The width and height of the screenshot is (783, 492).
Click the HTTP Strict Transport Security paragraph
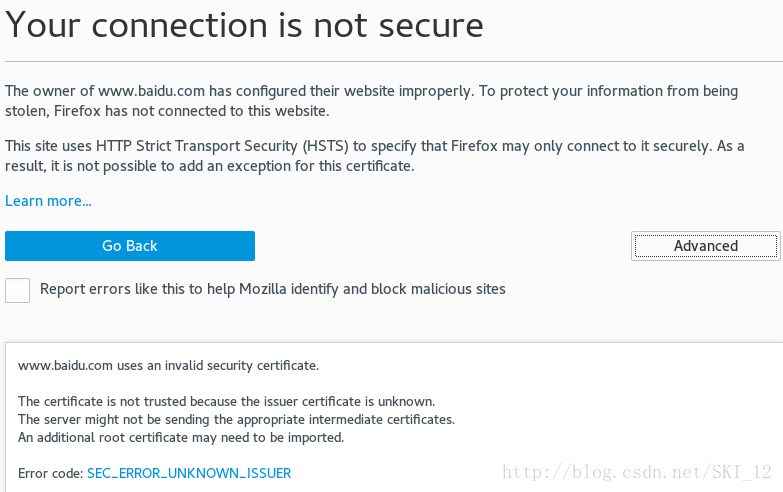point(374,155)
